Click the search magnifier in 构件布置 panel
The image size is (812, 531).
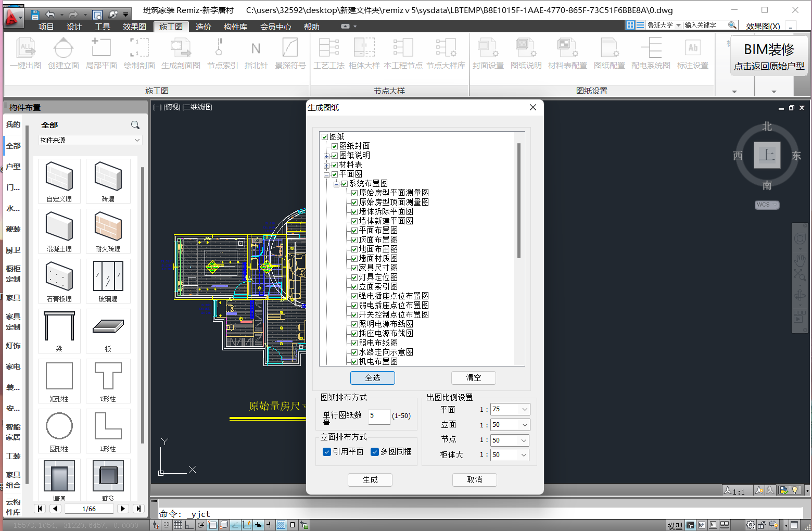[135, 125]
